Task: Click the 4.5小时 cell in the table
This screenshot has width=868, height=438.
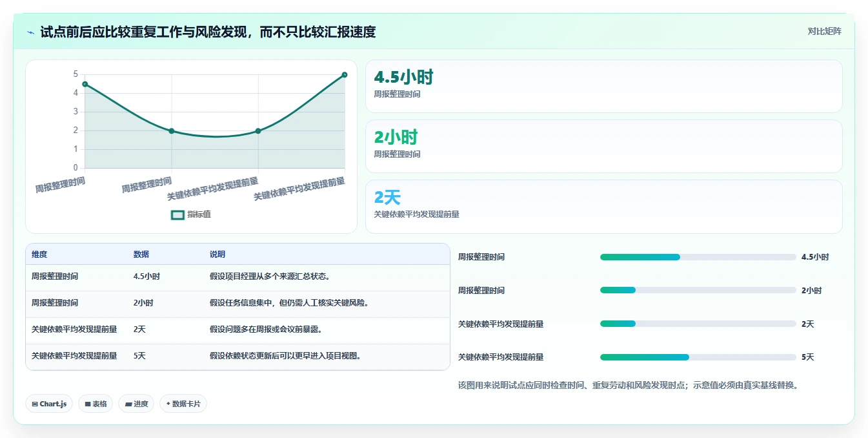Action: coord(146,276)
